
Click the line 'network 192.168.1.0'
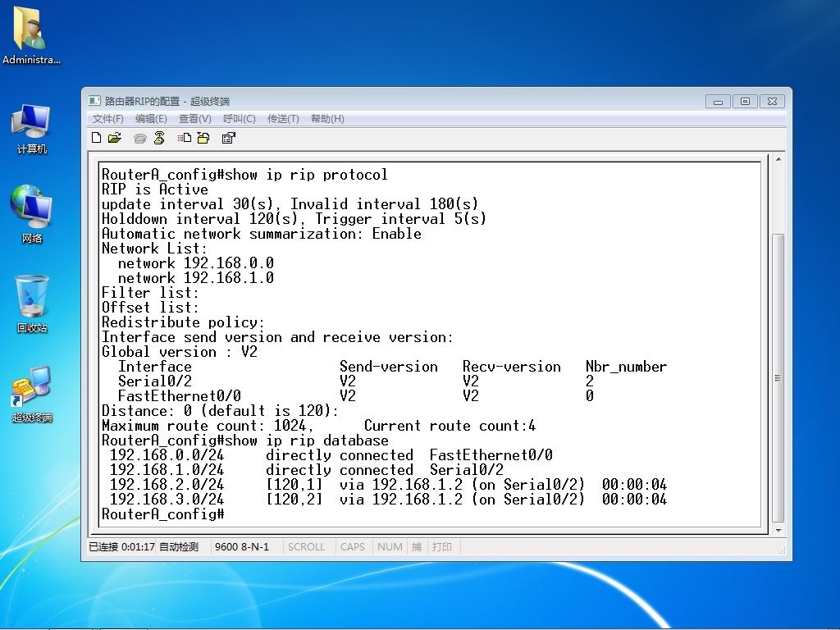click(195, 278)
